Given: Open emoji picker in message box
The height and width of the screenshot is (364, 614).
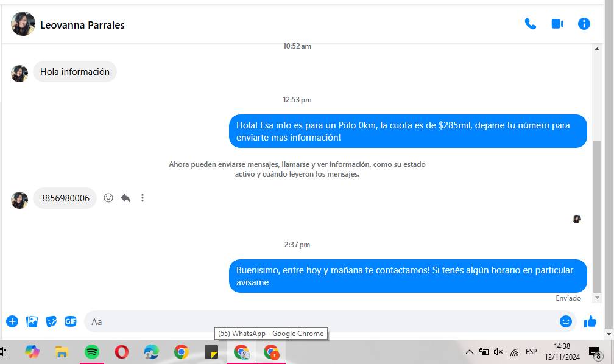Looking at the screenshot, I should click(x=565, y=321).
